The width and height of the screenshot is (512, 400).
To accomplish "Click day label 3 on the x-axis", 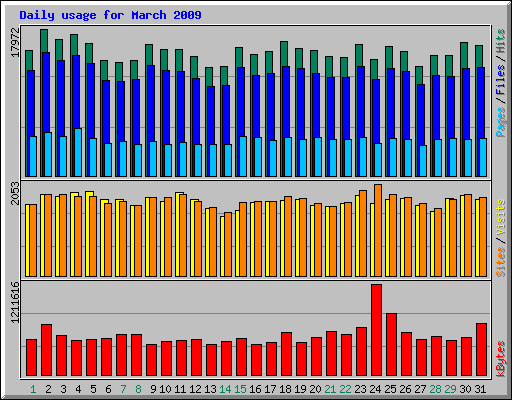I will coord(63,389).
